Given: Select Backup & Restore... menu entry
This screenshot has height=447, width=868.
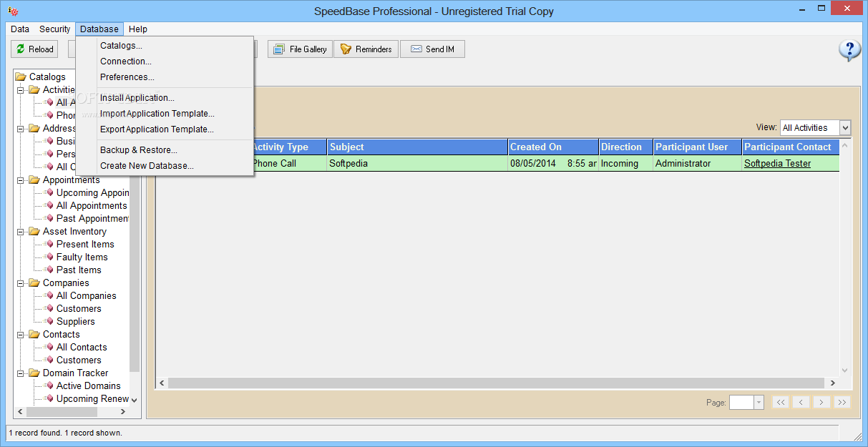Looking at the screenshot, I should [165, 150].
